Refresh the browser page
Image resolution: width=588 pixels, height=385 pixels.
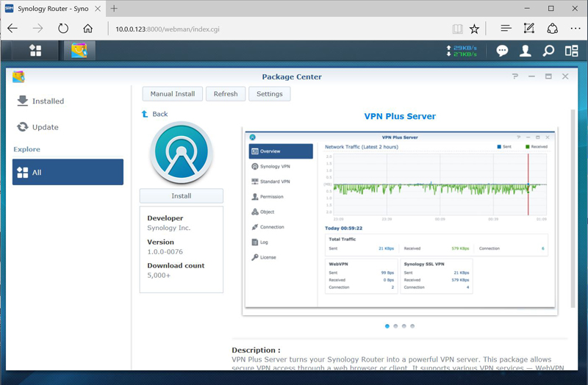(x=62, y=29)
